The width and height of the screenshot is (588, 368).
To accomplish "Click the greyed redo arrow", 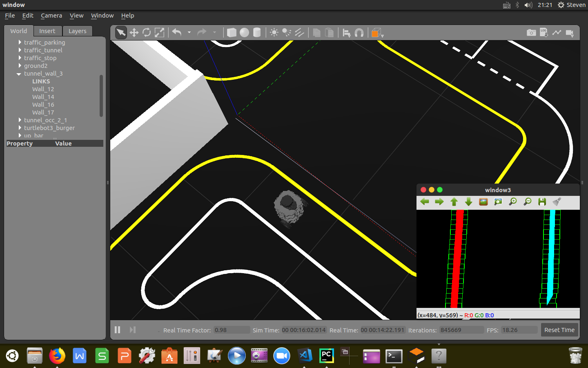I will (202, 32).
